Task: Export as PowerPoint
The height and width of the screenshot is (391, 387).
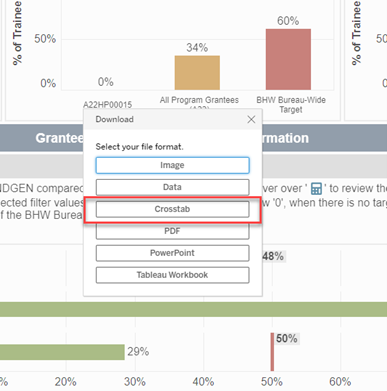Action: click(x=172, y=253)
